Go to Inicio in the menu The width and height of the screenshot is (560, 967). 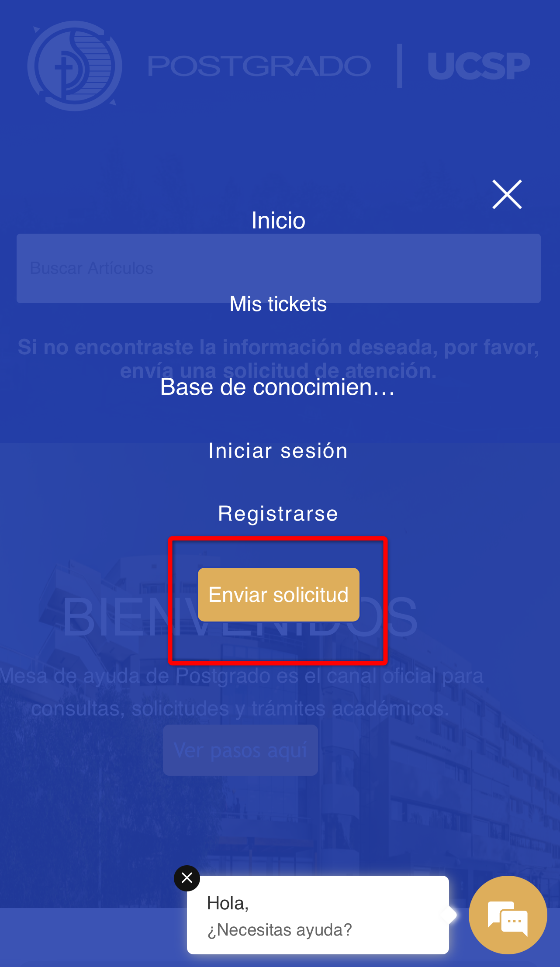tap(278, 221)
